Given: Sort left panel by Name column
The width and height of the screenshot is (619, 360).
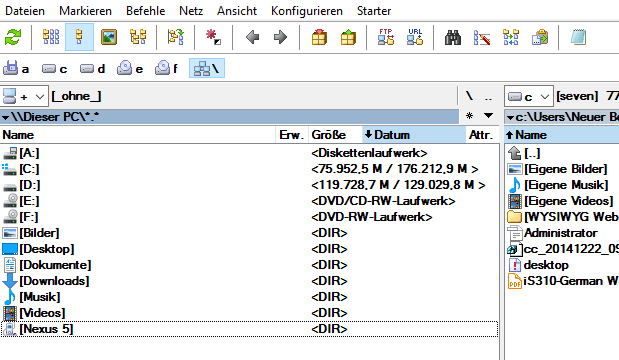Looking at the screenshot, I should [x=137, y=135].
